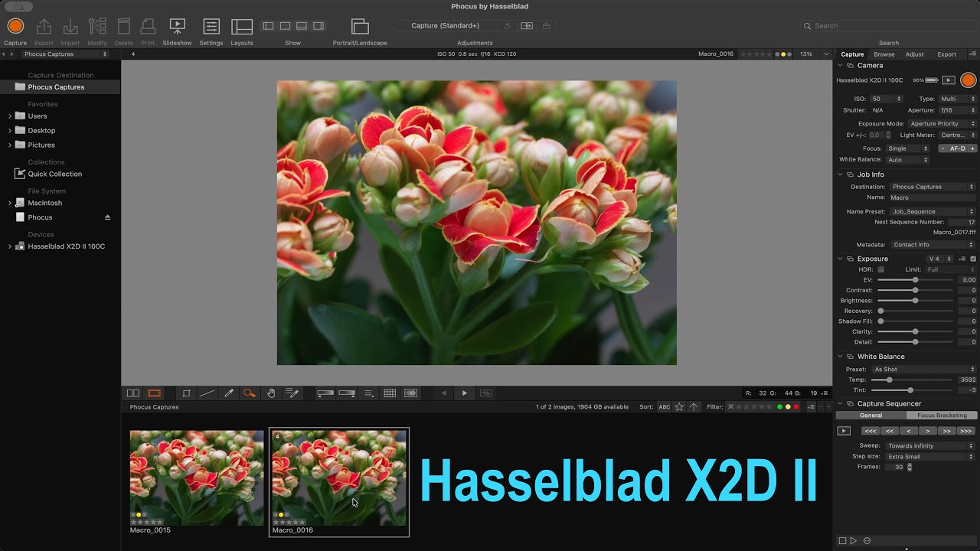Screen dimensions: 980x551
Task: Switch to the Browse tab
Action: coord(884,54)
